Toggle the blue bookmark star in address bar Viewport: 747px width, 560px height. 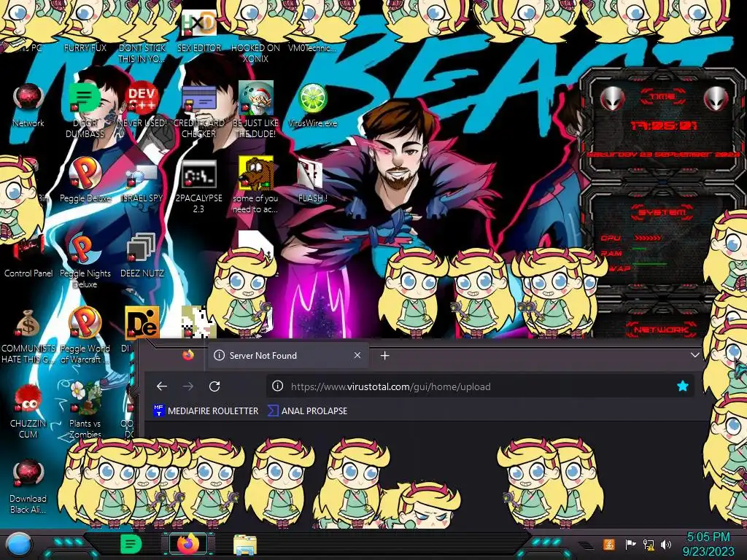click(x=683, y=386)
